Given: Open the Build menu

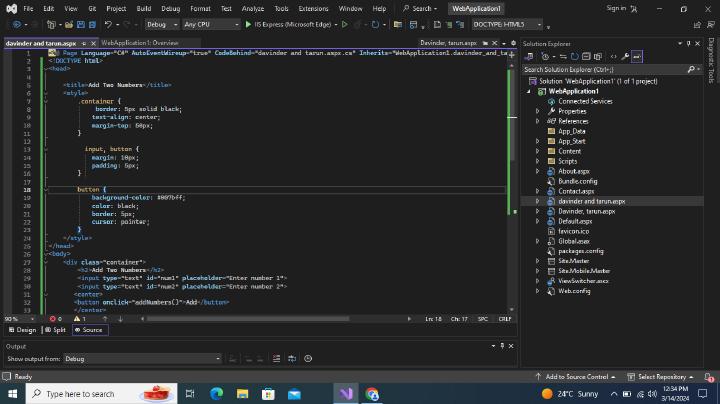Looking at the screenshot, I should click(x=144, y=8).
